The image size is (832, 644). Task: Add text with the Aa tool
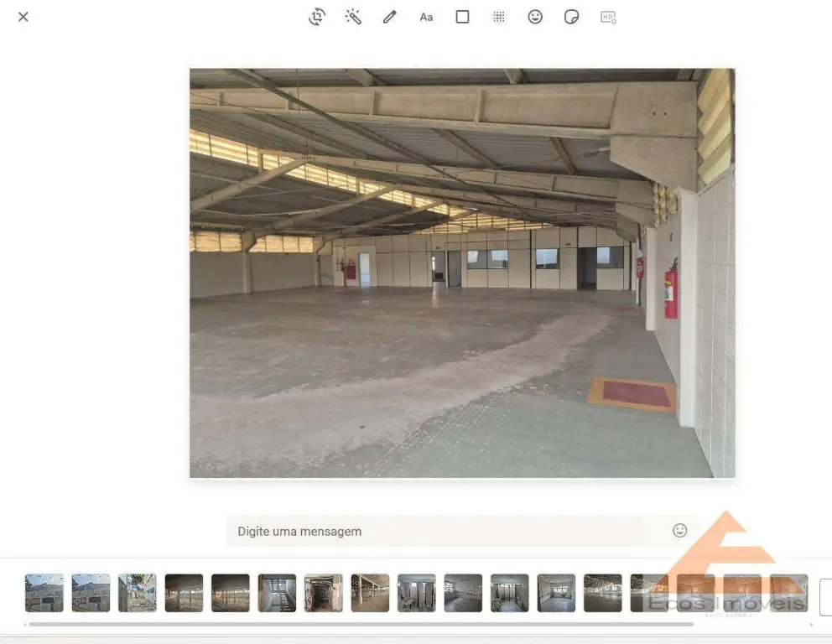point(426,17)
